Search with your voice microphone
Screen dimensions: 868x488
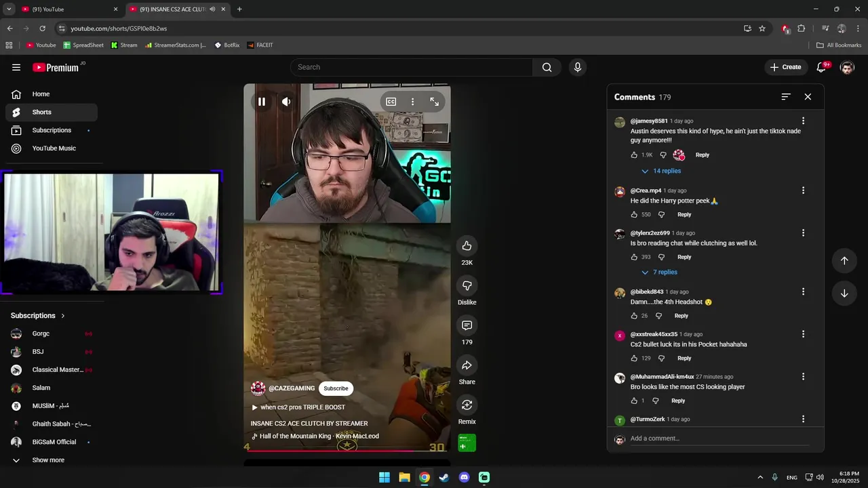578,67
